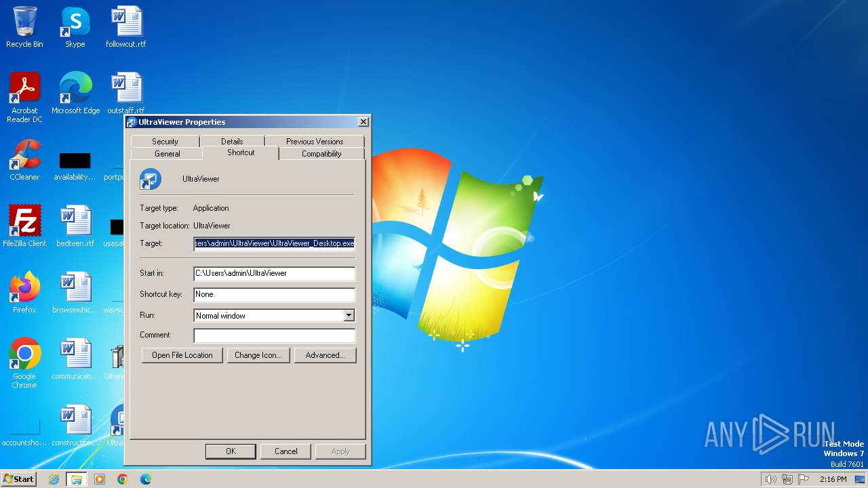The image size is (868, 488).
Task: Expand the Run window-mode dropdown
Action: [349, 316]
